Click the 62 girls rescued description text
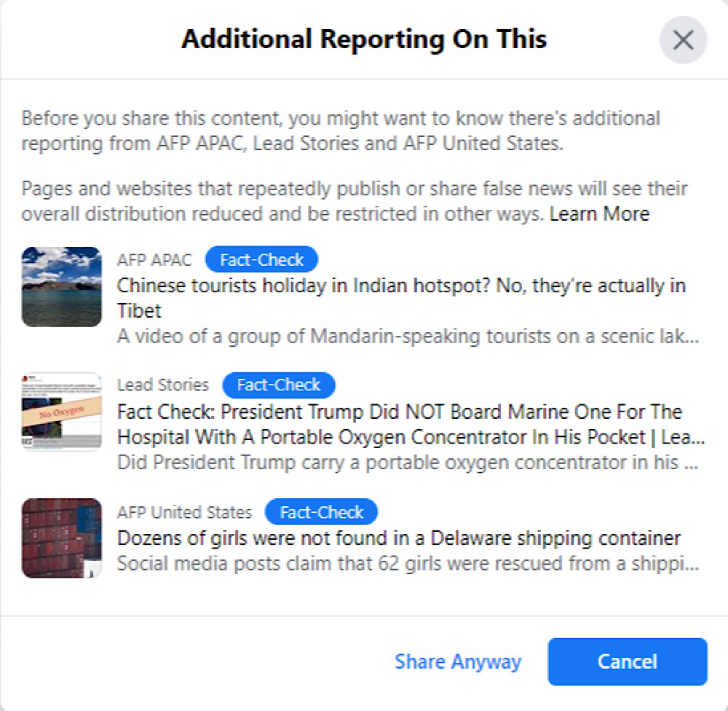 coord(408,564)
